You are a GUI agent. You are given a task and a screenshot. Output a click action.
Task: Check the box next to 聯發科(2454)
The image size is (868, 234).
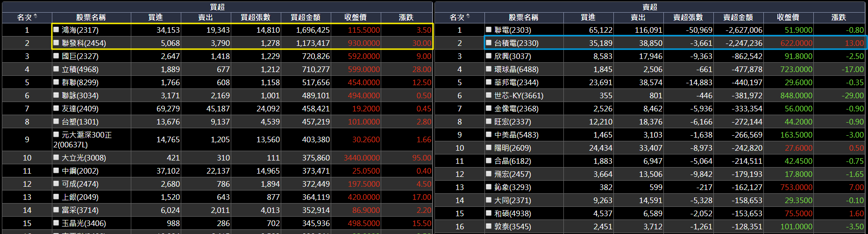(56, 43)
